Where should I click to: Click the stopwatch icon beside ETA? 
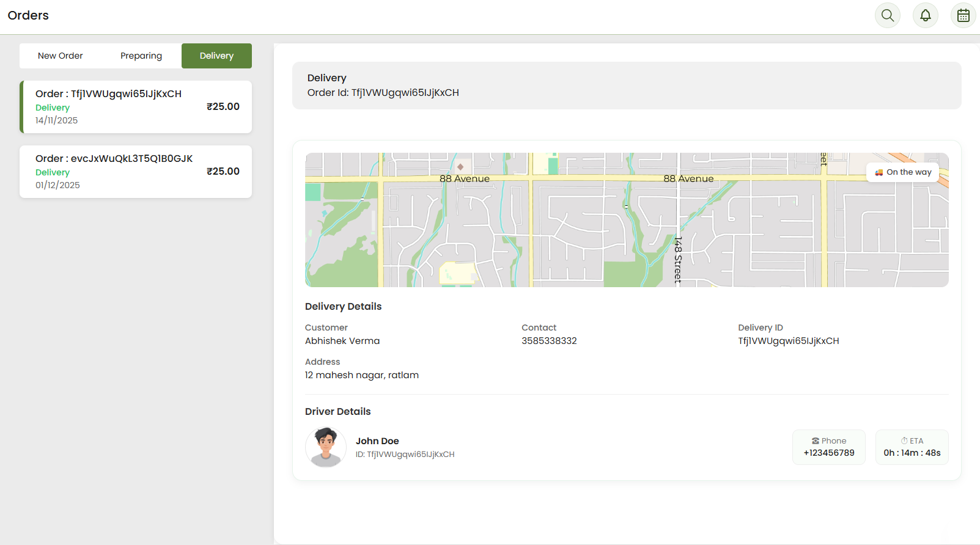[904, 441]
